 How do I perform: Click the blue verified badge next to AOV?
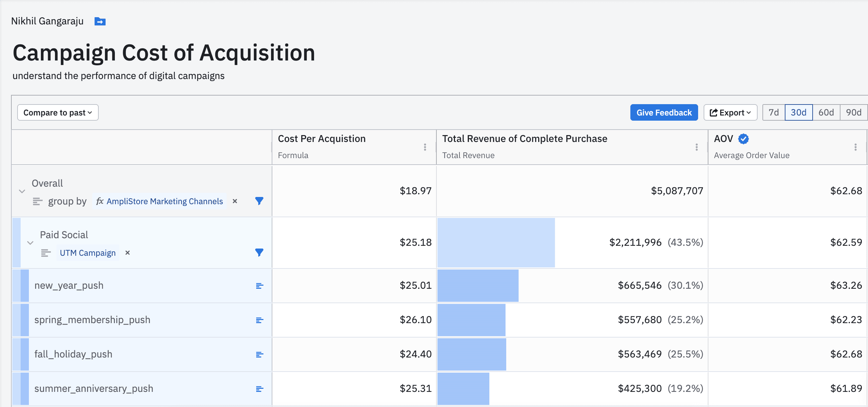coord(743,139)
